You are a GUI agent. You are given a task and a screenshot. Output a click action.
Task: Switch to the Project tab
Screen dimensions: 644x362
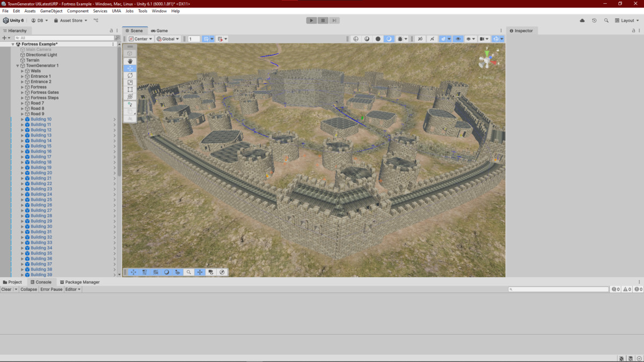click(x=12, y=282)
